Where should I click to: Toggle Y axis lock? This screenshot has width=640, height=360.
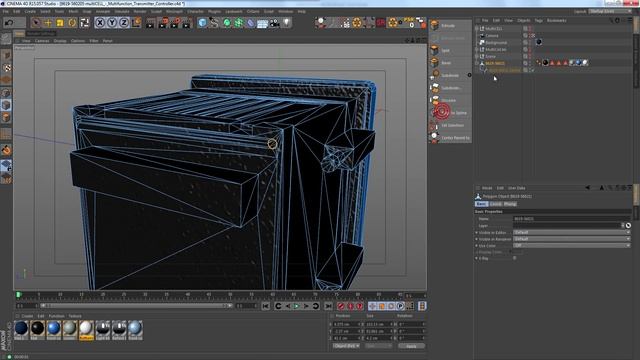[112, 23]
